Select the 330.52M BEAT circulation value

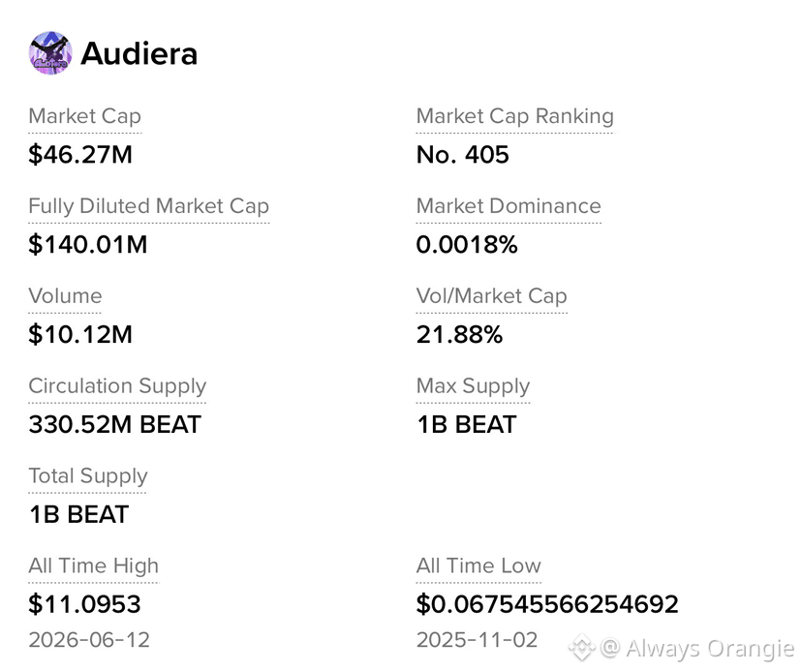tap(115, 424)
